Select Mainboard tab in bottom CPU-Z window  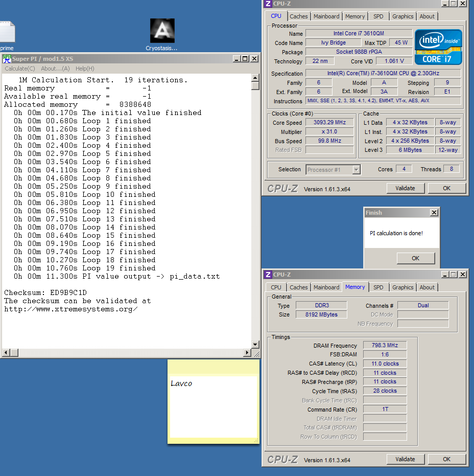tap(326, 287)
